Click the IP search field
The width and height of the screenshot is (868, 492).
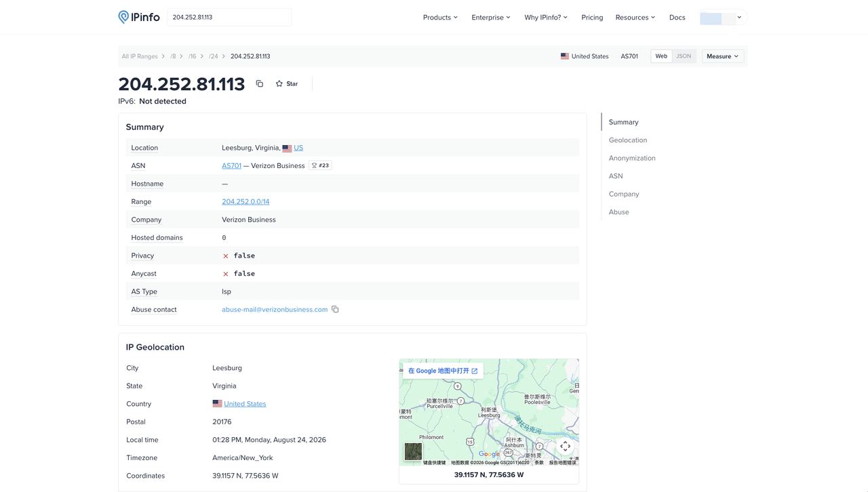point(229,17)
